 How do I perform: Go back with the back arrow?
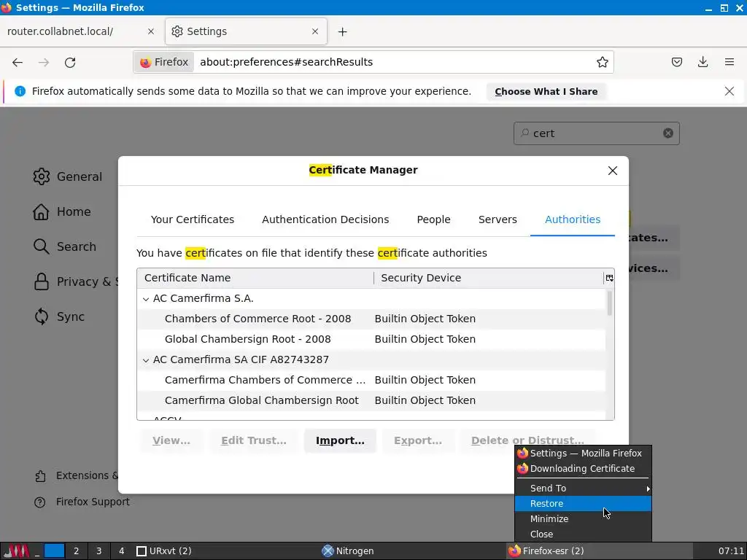[x=18, y=63]
